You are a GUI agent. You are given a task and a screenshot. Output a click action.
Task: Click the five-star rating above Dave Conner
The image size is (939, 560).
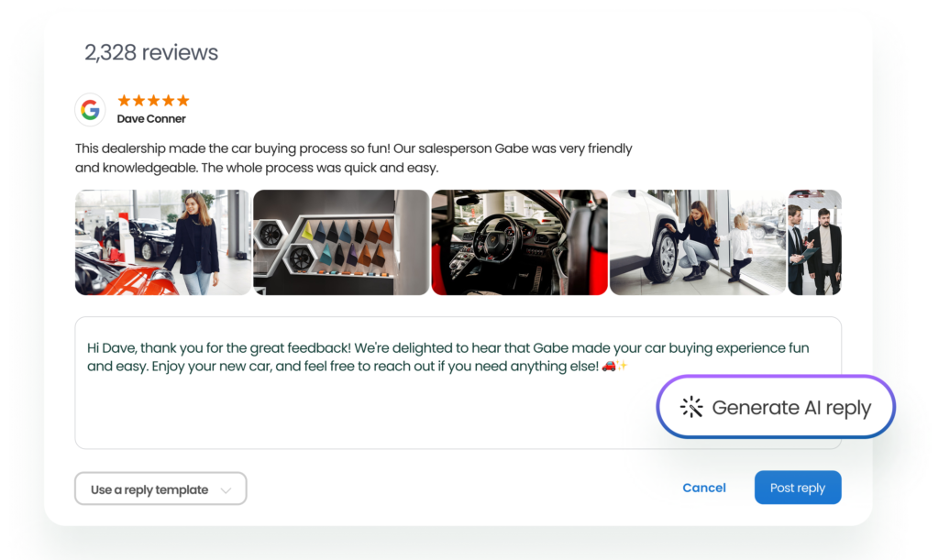(x=153, y=100)
